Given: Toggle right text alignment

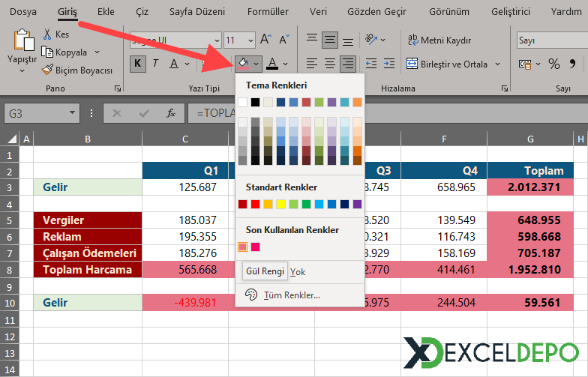Looking at the screenshot, I should (x=348, y=64).
